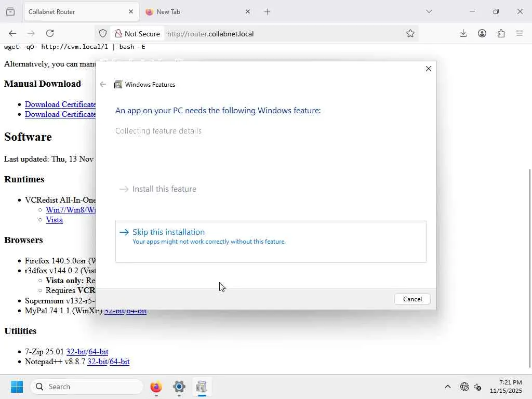Open the network globe tray icon
This screenshot has height=399, width=532.
click(x=464, y=387)
